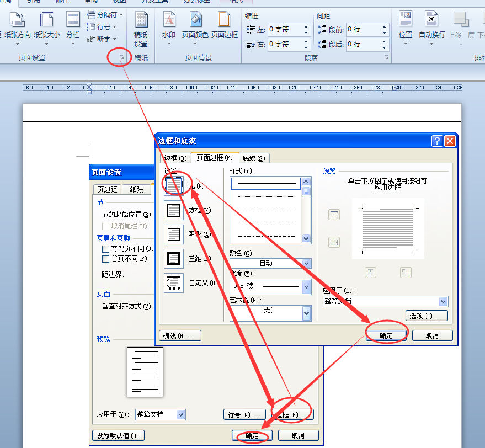Switch to the 边框 tab
This screenshot has height=448, width=485.
[x=175, y=158]
